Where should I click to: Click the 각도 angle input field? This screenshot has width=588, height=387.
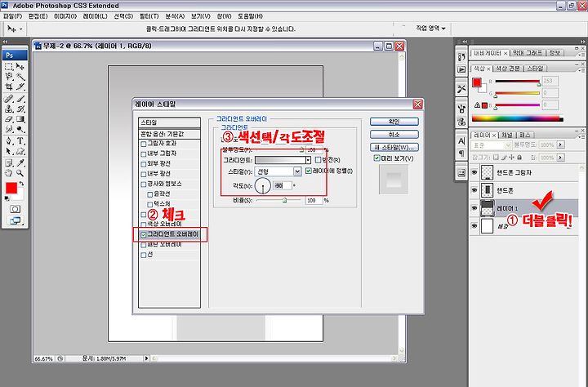(x=283, y=185)
